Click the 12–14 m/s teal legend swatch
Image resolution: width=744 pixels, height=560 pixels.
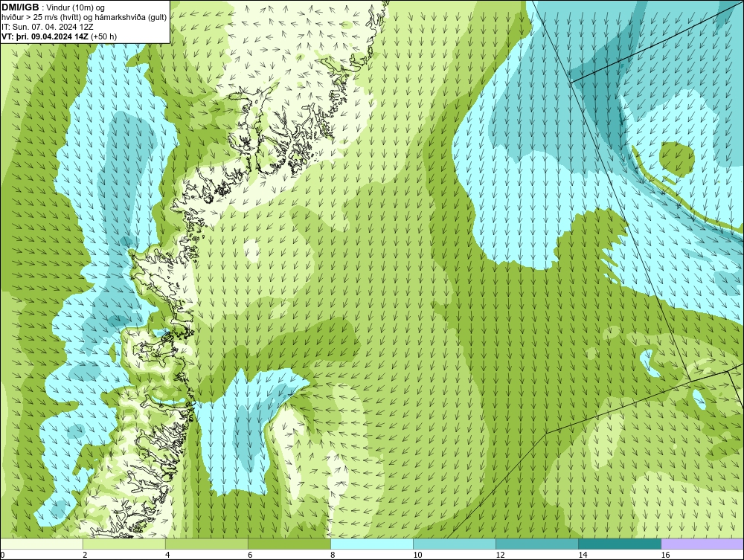537,544
